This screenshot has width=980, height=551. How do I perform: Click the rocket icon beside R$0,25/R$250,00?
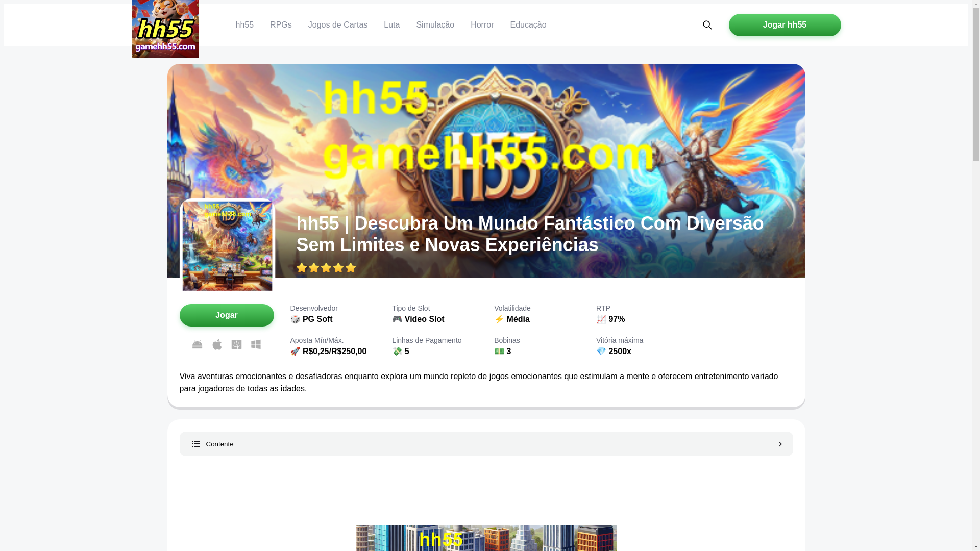295,352
